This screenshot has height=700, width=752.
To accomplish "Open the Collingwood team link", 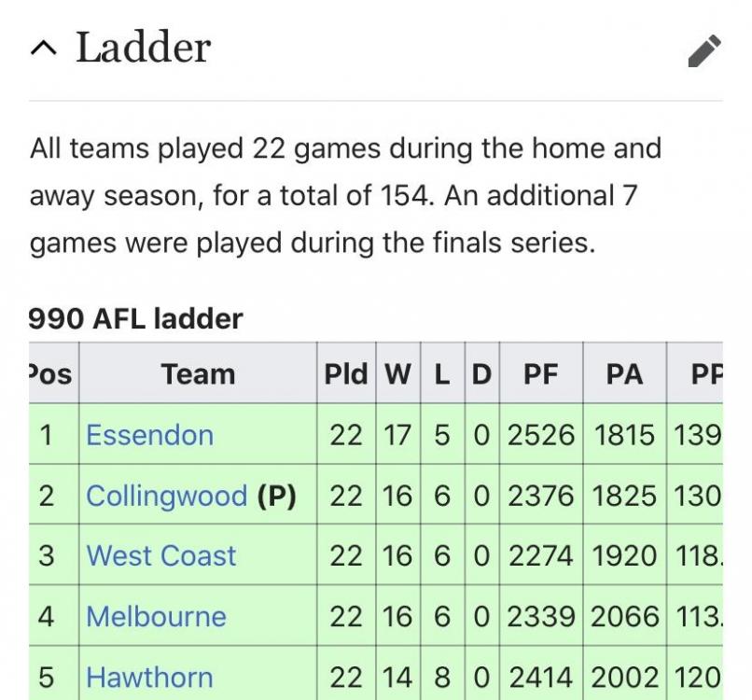I will pyautogui.click(x=167, y=496).
